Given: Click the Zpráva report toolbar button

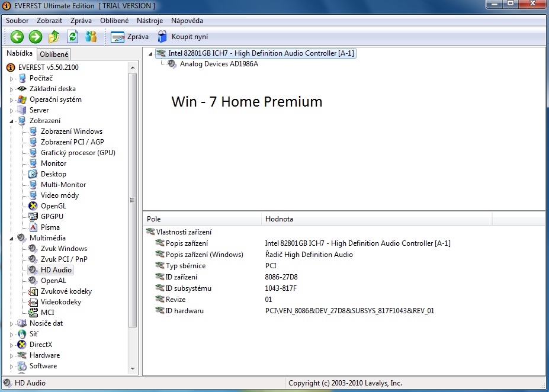Looking at the screenshot, I should tap(130, 37).
